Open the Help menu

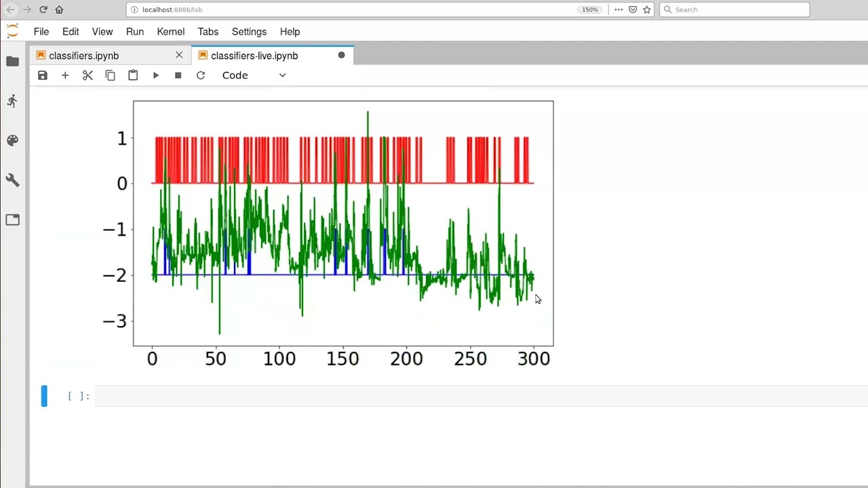click(290, 31)
